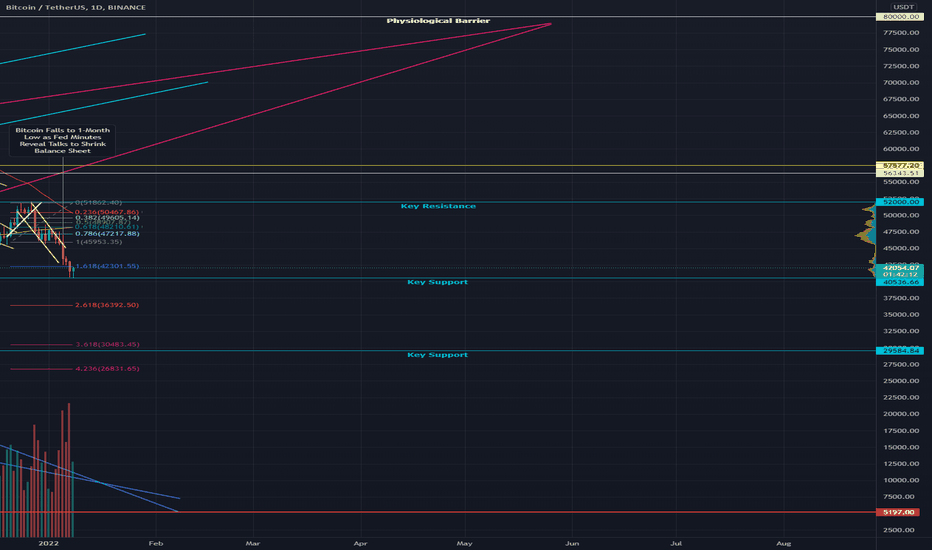Select Fibonacci extension 3.618(30483.45)
Viewport: 932px width, 550px height.
(107, 345)
